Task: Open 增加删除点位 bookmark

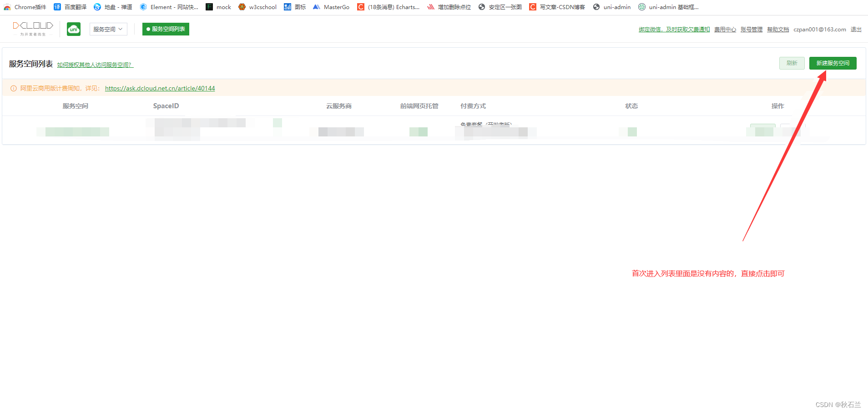Action: tap(449, 7)
